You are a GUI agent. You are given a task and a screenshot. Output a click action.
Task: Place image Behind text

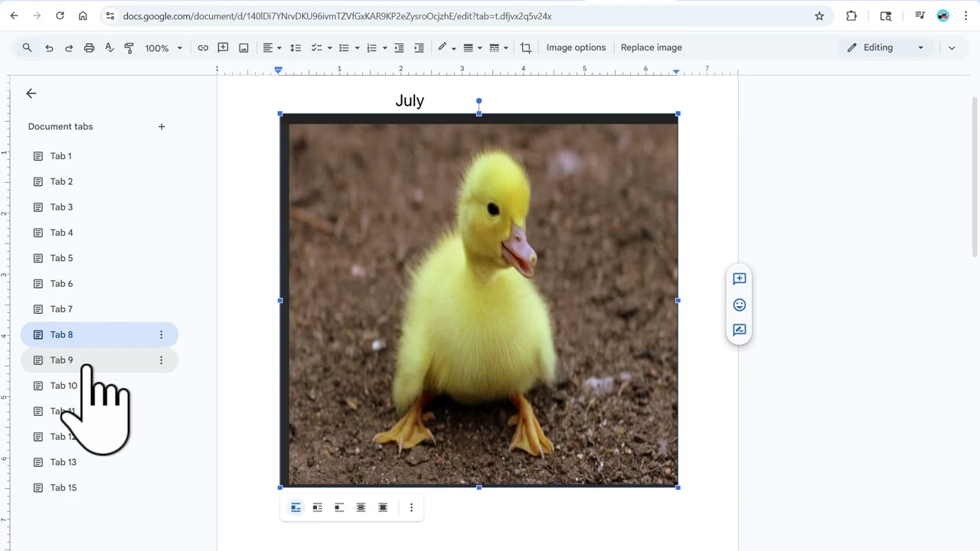click(361, 507)
